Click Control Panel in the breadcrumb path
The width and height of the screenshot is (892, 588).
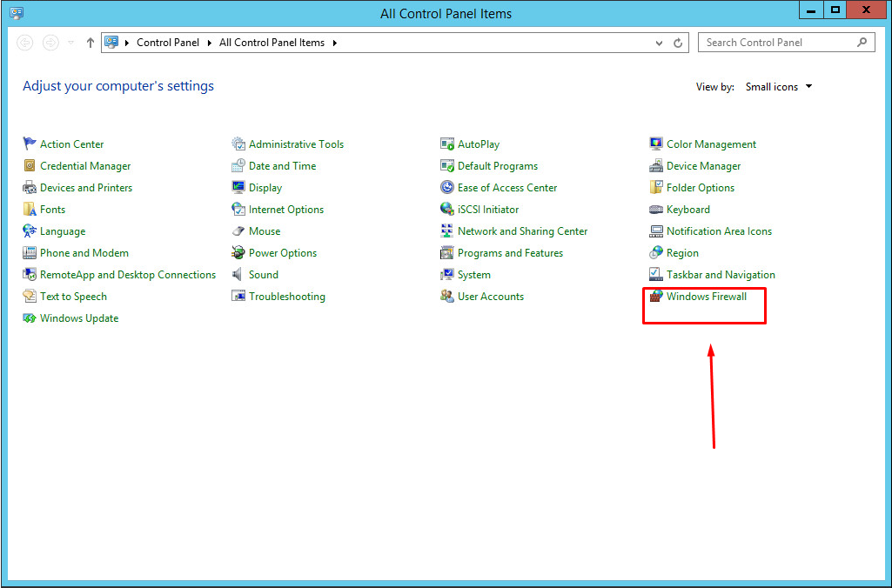[167, 43]
